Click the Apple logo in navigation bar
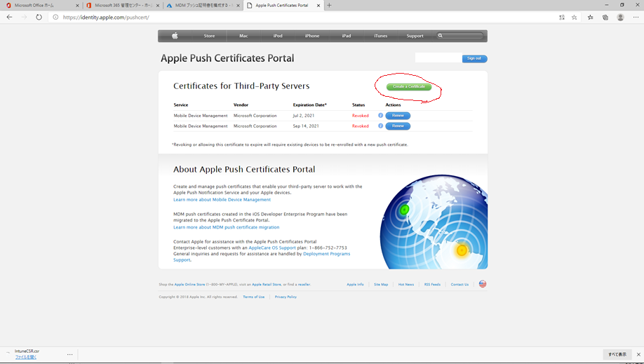The height and width of the screenshot is (364, 644). (175, 36)
